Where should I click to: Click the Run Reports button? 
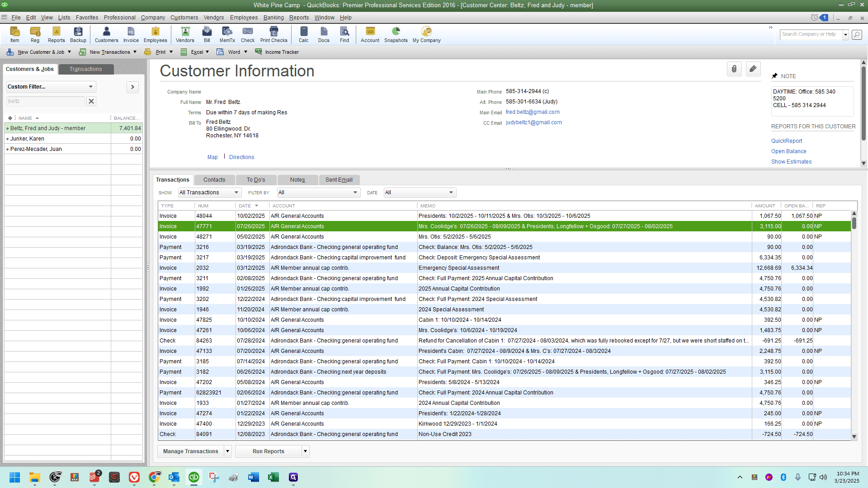point(269,451)
